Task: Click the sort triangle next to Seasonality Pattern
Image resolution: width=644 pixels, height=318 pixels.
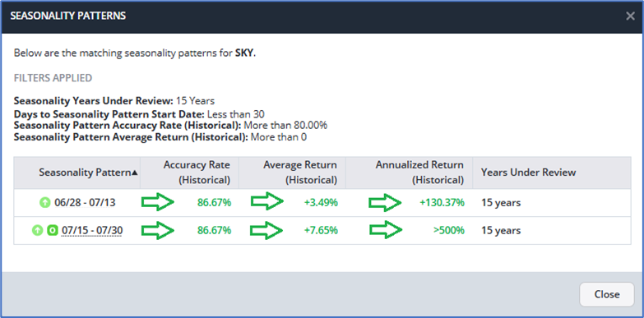Action: point(135,173)
